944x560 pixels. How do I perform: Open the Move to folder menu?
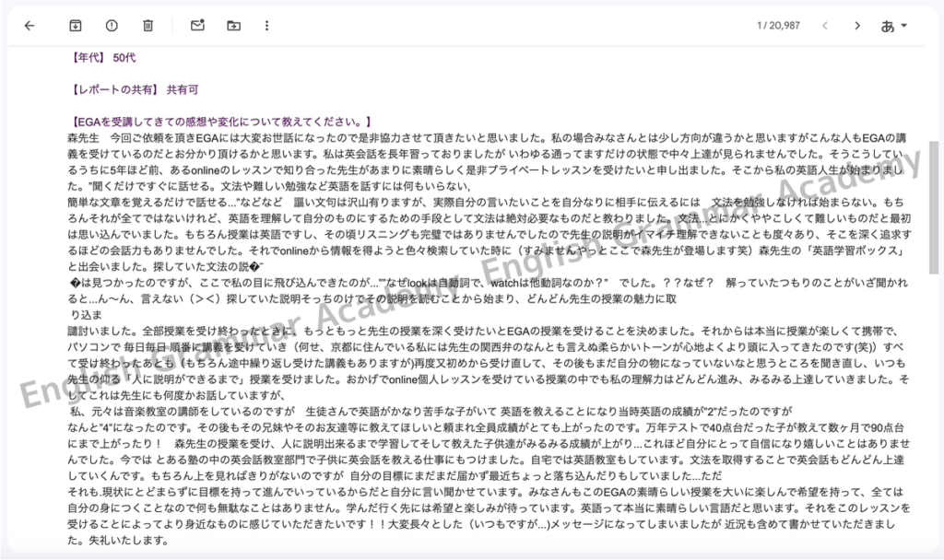tap(232, 26)
